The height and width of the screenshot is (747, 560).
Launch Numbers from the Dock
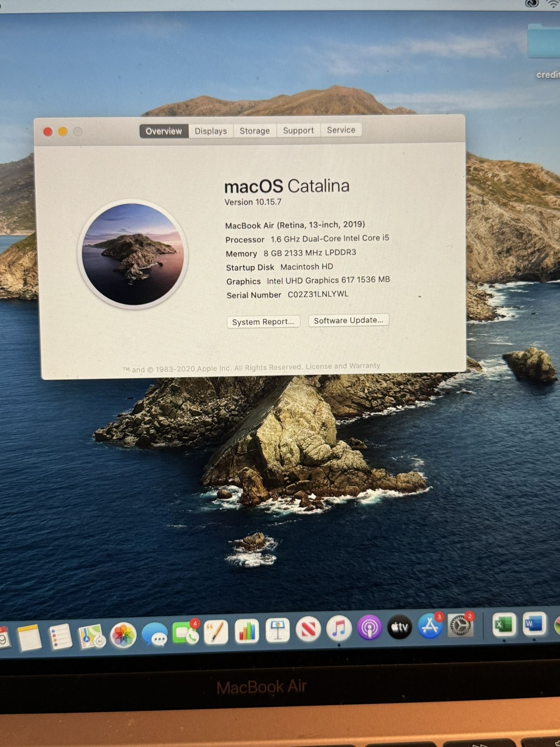[247, 631]
